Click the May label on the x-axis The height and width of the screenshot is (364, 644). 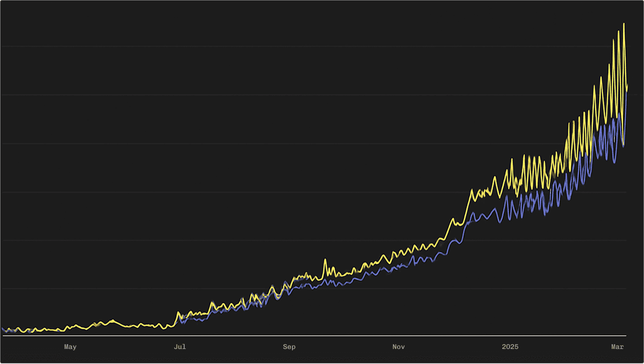pos(70,347)
